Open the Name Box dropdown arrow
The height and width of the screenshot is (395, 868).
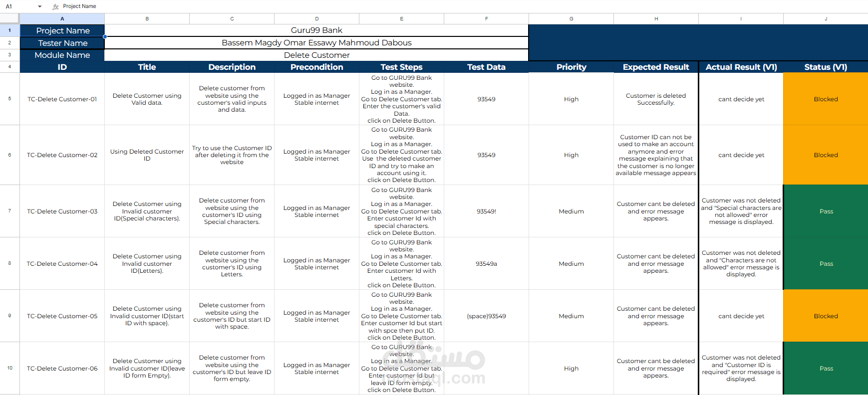(x=40, y=6)
